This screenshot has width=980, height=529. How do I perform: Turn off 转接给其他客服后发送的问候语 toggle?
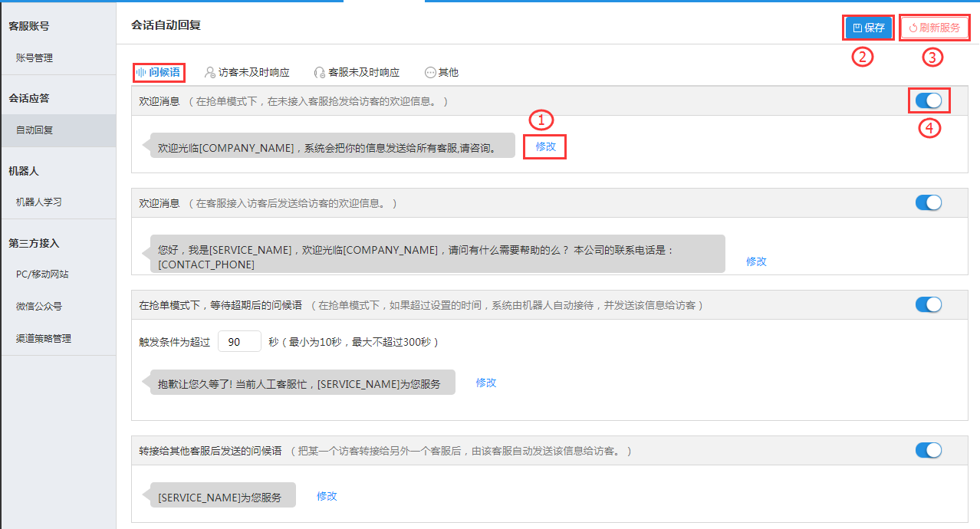pyautogui.click(x=929, y=450)
